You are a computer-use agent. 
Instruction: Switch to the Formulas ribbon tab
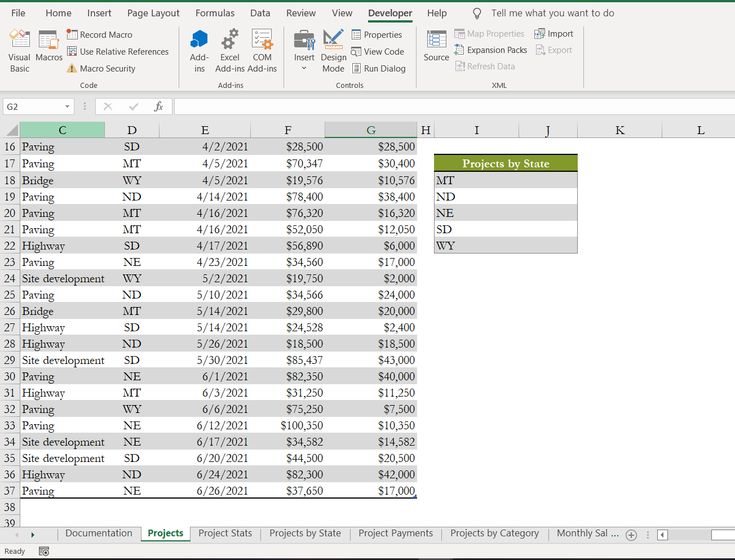point(215,13)
